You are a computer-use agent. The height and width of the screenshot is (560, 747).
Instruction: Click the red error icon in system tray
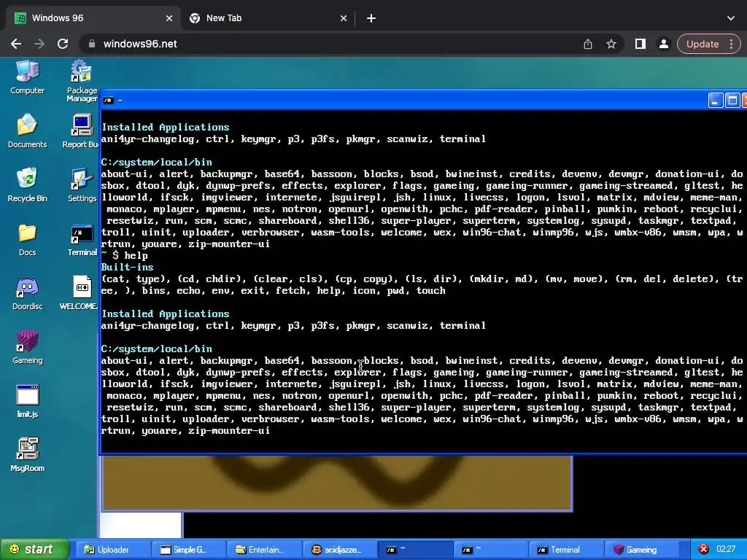[704, 550]
